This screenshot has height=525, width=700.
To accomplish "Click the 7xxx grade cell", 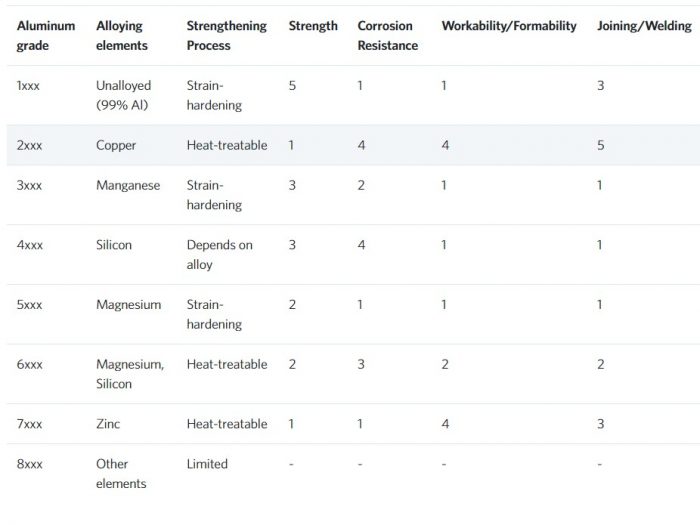I will (x=30, y=424).
